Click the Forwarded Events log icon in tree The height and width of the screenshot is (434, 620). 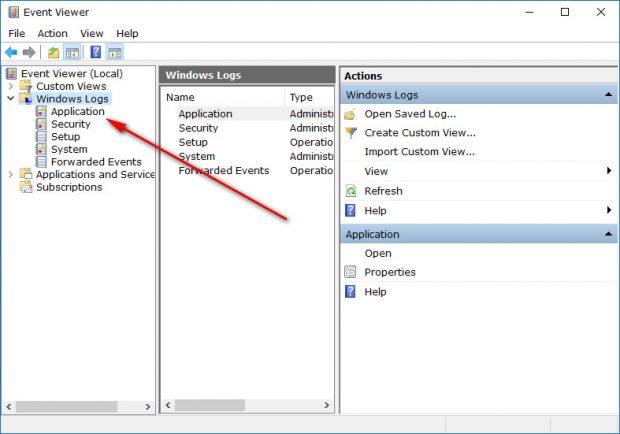pos(41,162)
